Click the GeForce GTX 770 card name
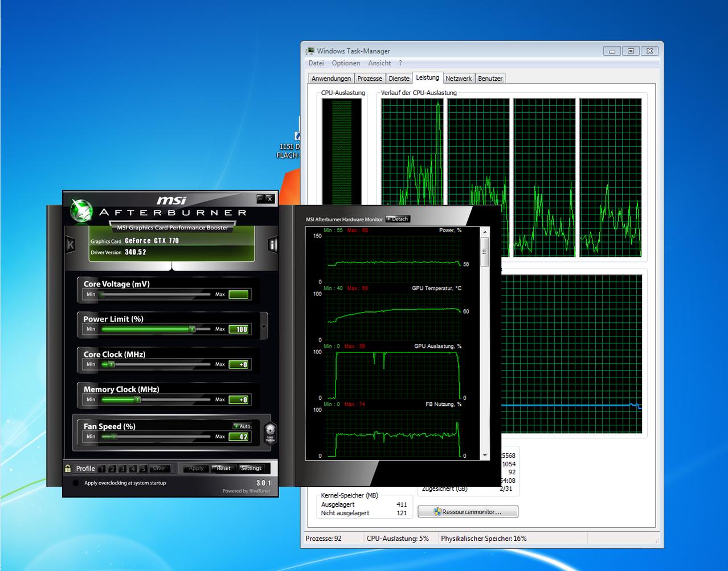Image resolution: width=728 pixels, height=571 pixels. pos(152,241)
